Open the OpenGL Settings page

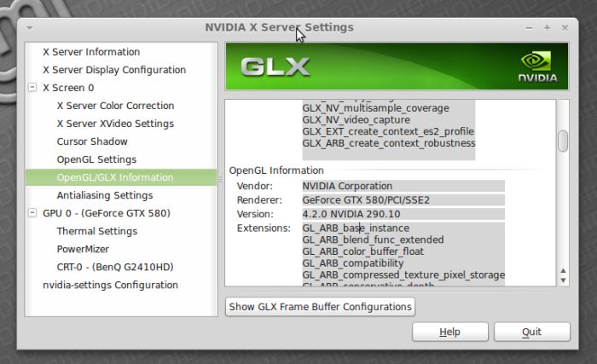click(x=96, y=159)
